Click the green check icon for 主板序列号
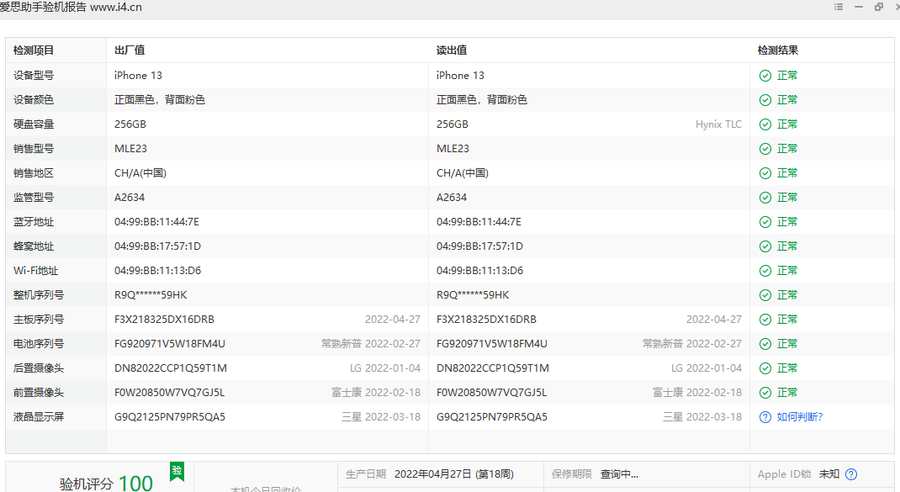The height and width of the screenshot is (492, 900). coord(765,320)
